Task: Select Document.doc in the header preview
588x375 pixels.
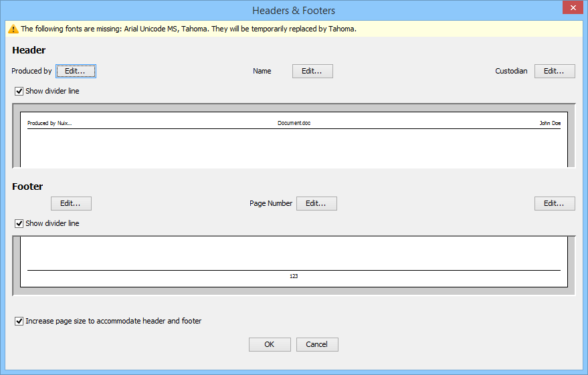Action: click(294, 124)
